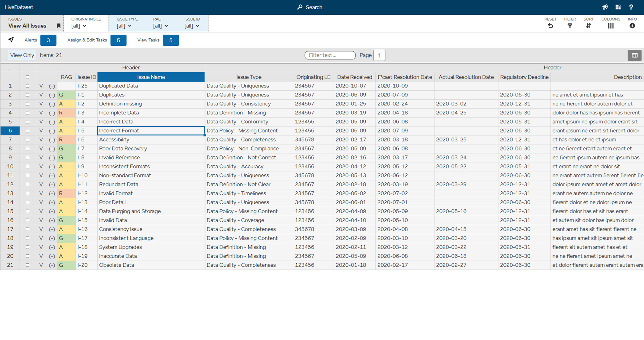Click the View Only button
This screenshot has width=644, height=340.
[x=22, y=55]
